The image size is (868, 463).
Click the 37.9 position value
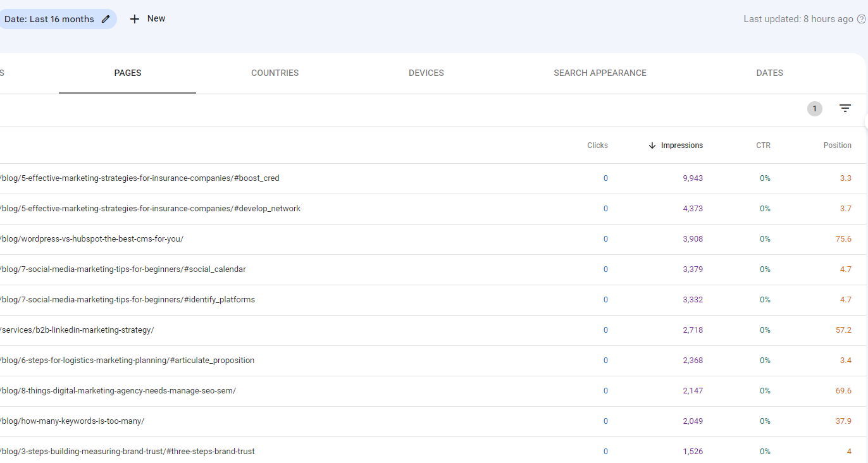(843, 421)
